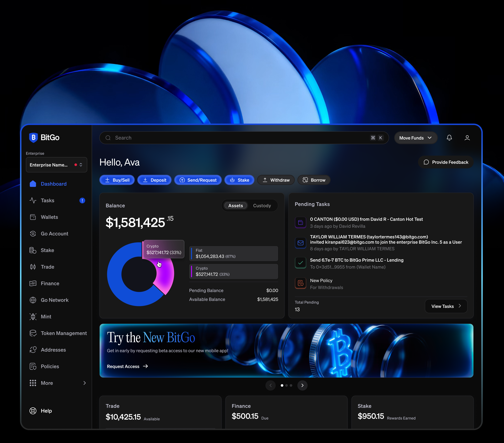Click the search magnifier icon
504x443 pixels.
(x=108, y=138)
